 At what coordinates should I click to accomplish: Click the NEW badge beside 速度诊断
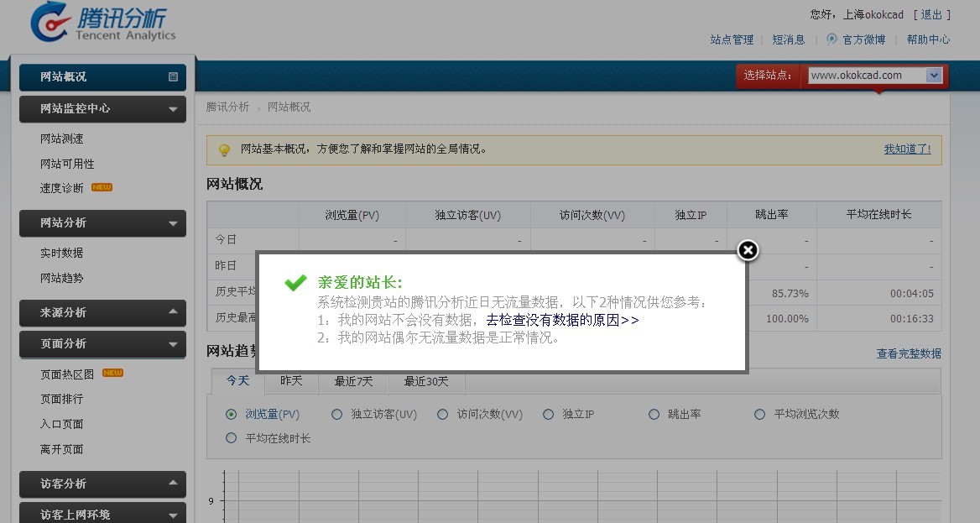pyautogui.click(x=102, y=187)
